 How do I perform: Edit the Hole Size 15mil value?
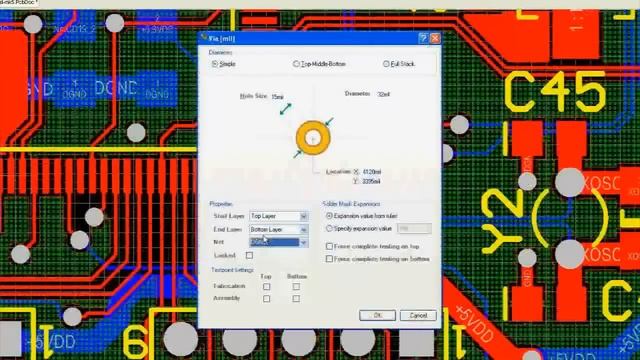[x=277, y=97]
